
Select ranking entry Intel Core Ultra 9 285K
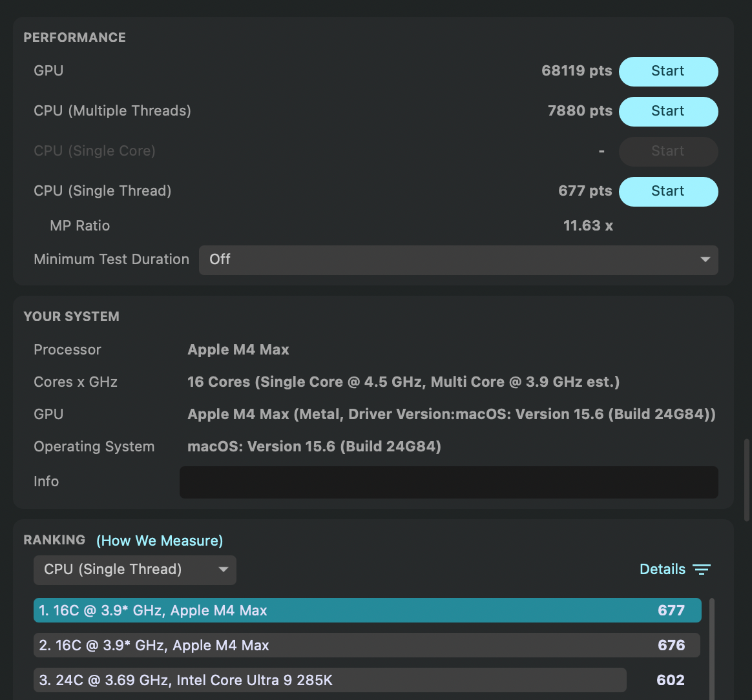tap(330, 680)
